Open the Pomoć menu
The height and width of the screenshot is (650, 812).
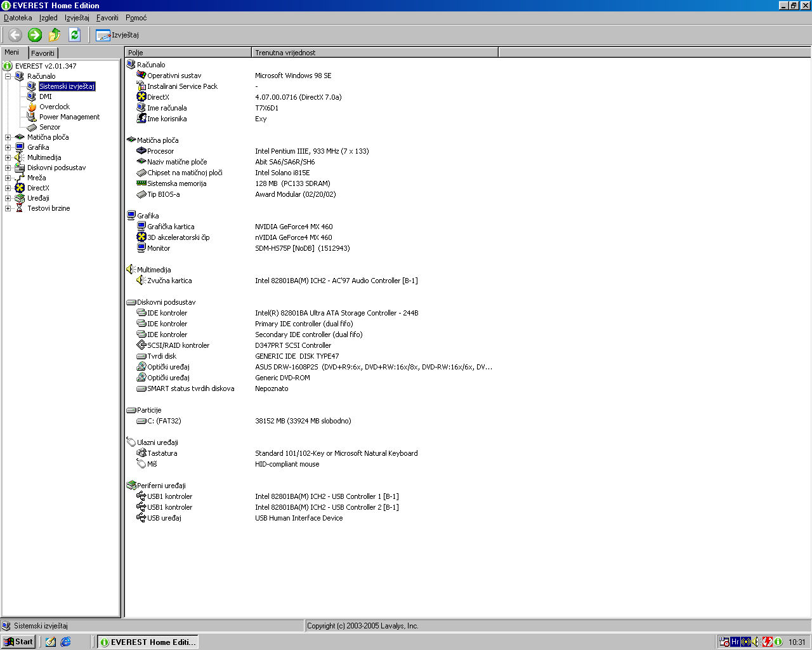(x=136, y=18)
